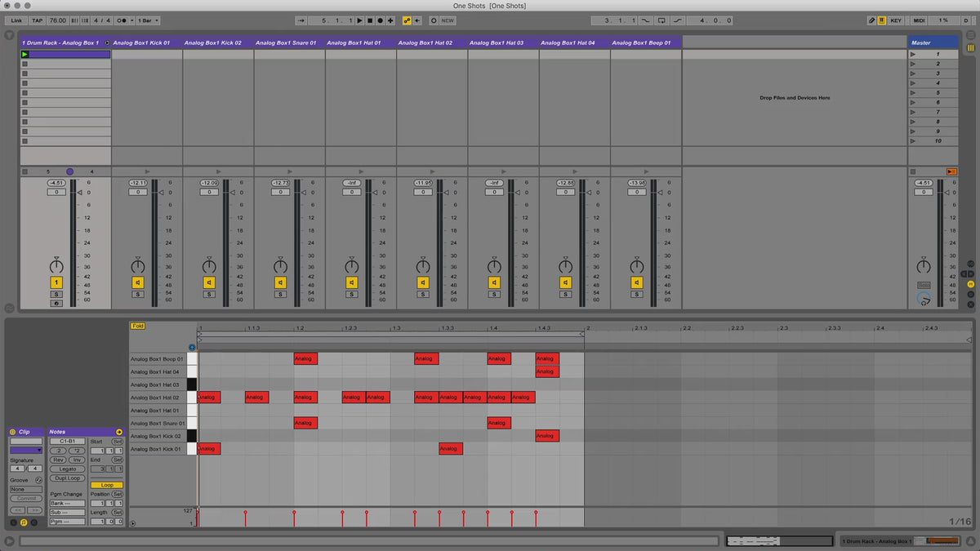Click the Arrangement Record button
Screen dimensions: 980x551
point(379,20)
